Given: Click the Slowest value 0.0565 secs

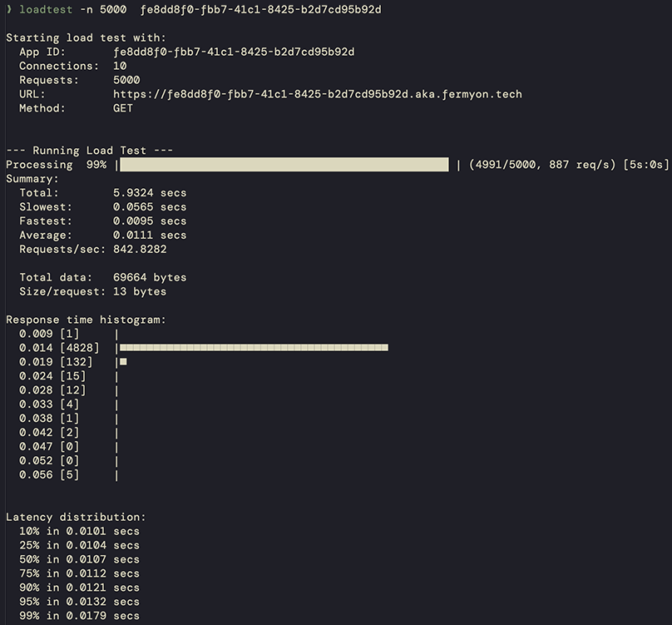Looking at the screenshot, I should [x=150, y=207].
